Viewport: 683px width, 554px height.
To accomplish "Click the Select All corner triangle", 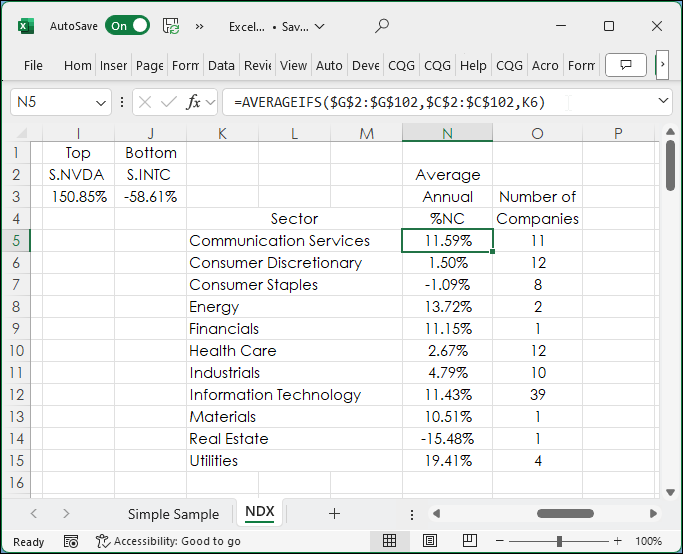I will click(20, 132).
